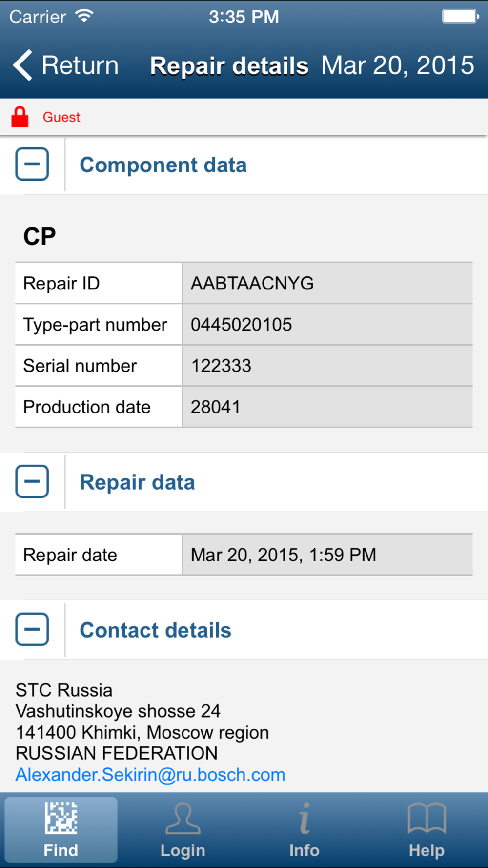Tap the Return button text
This screenshot has width=488, height=868.
point(80,65)
